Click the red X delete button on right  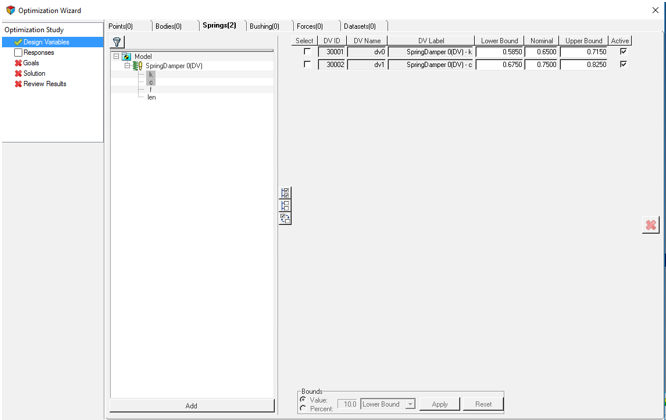tap(650, 225)
